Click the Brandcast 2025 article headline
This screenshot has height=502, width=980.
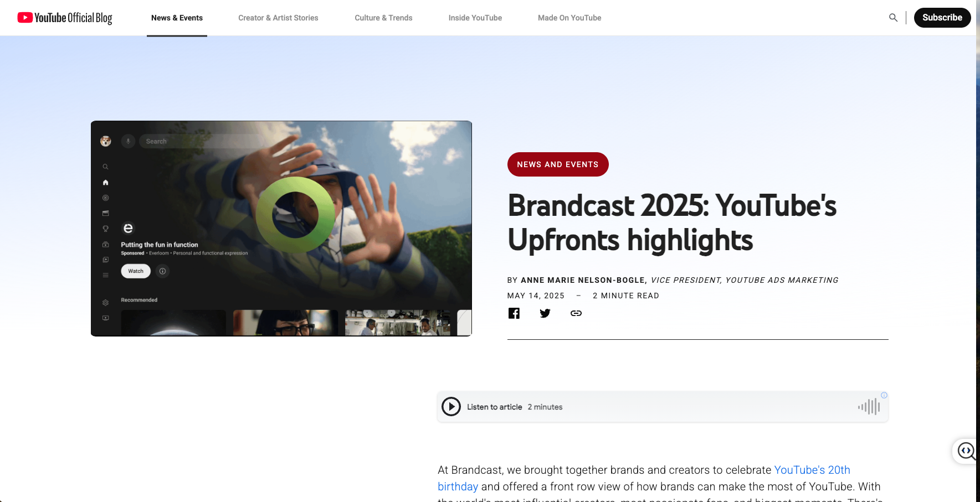[x=672, y=223]
